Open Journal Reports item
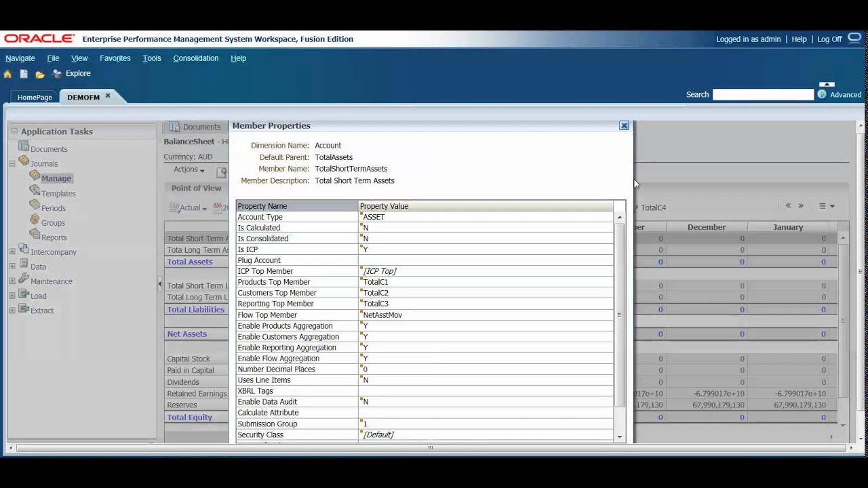The image size is (868, 488). (54, 237)
